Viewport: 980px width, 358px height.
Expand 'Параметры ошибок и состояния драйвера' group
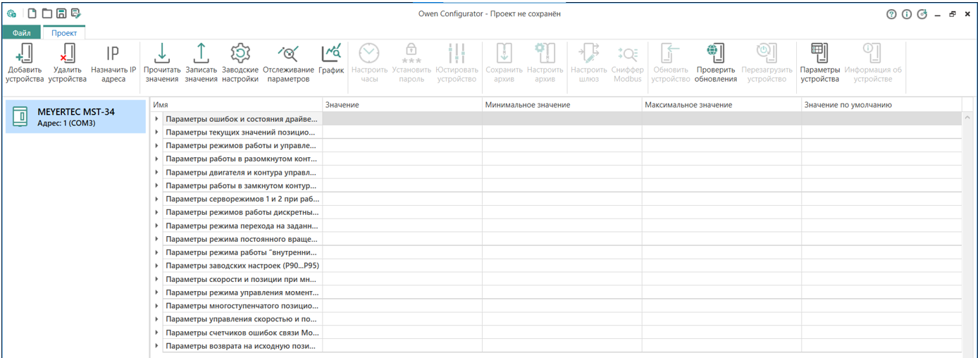pyautogui.click(x=156, y=119)
